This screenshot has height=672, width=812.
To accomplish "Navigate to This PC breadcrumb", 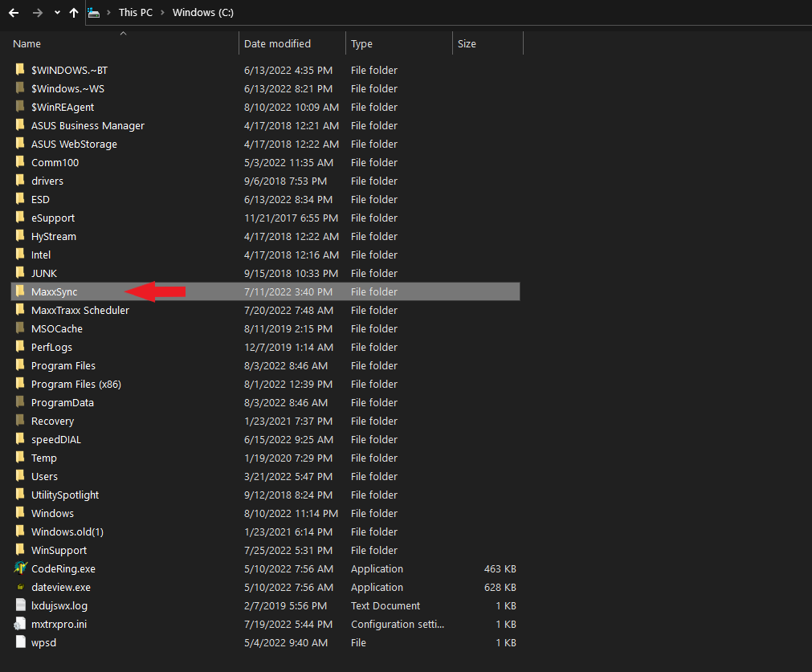I will click(135, 12).
